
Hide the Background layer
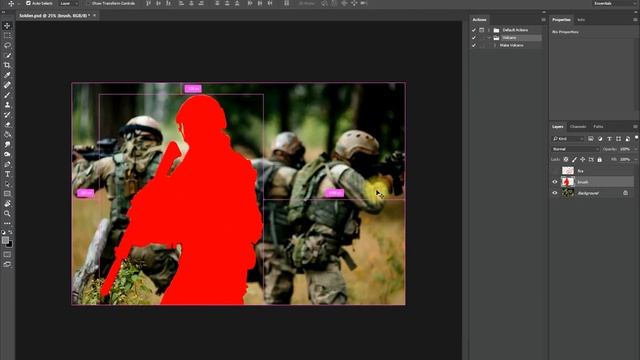tap(555, 193)
